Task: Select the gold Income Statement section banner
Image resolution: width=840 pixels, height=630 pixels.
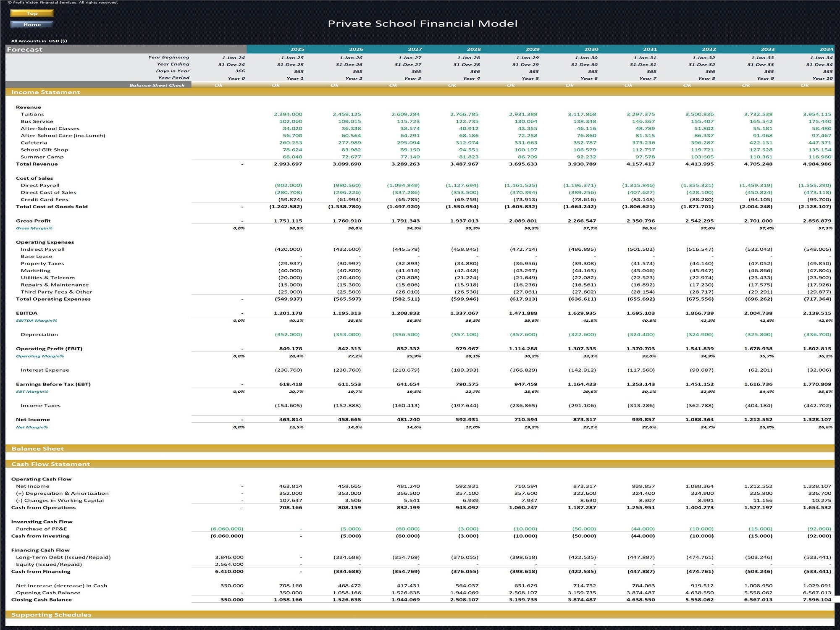Action: coord(46,92)
